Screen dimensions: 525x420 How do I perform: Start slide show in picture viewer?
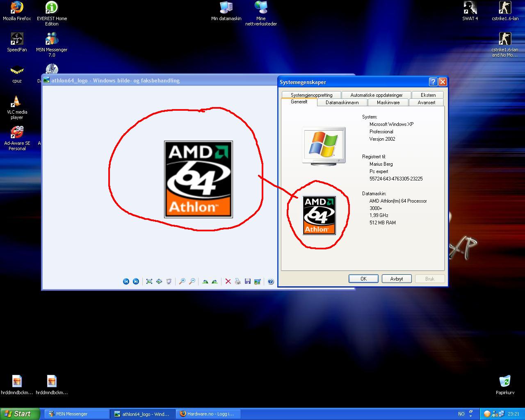tap(169, 281)
